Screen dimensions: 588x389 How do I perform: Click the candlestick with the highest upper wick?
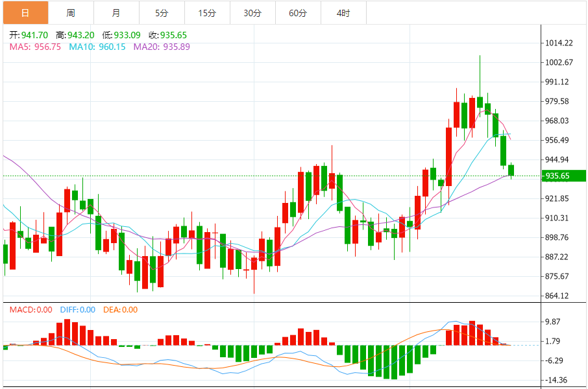[480, 102]
